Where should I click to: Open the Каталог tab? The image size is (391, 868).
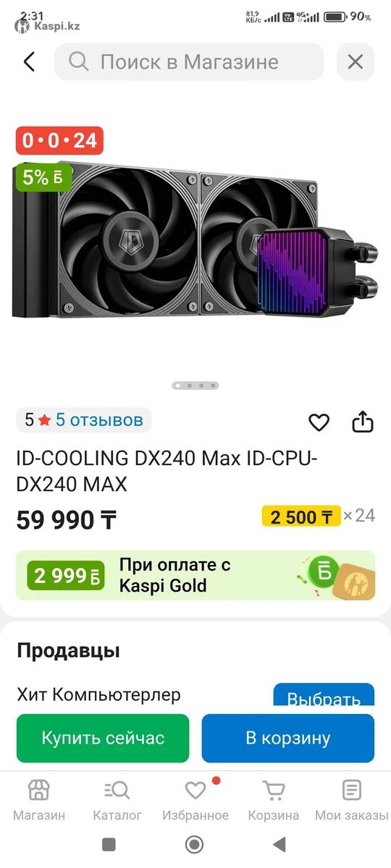click(117, 800)
